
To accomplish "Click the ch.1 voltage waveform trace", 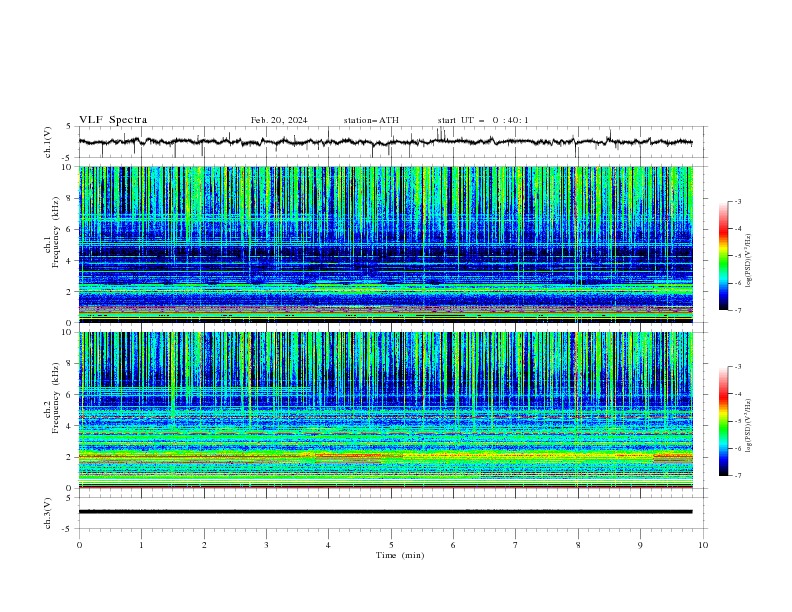I will [385, 142].
